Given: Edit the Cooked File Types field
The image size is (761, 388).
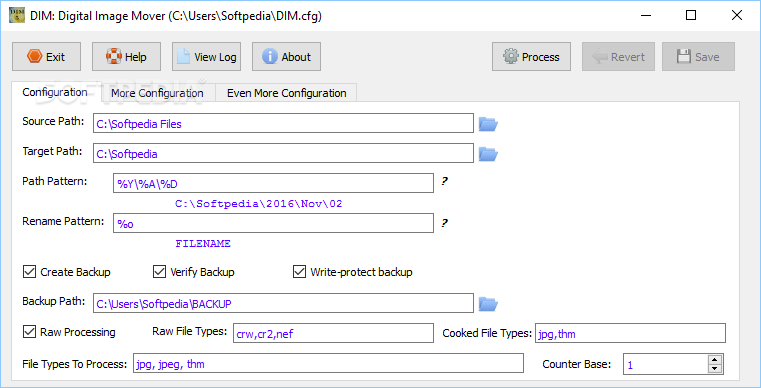Looking at the screenshot, I should point(630,333).
